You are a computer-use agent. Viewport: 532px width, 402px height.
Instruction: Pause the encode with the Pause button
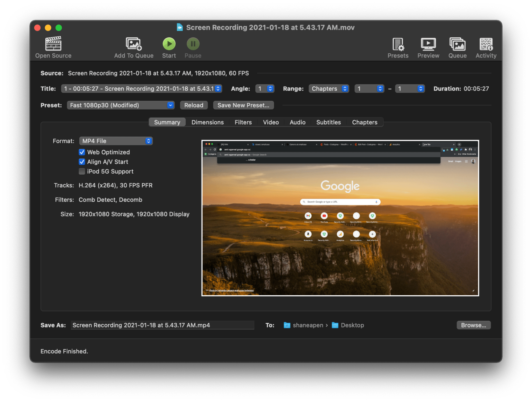(193, 47)
